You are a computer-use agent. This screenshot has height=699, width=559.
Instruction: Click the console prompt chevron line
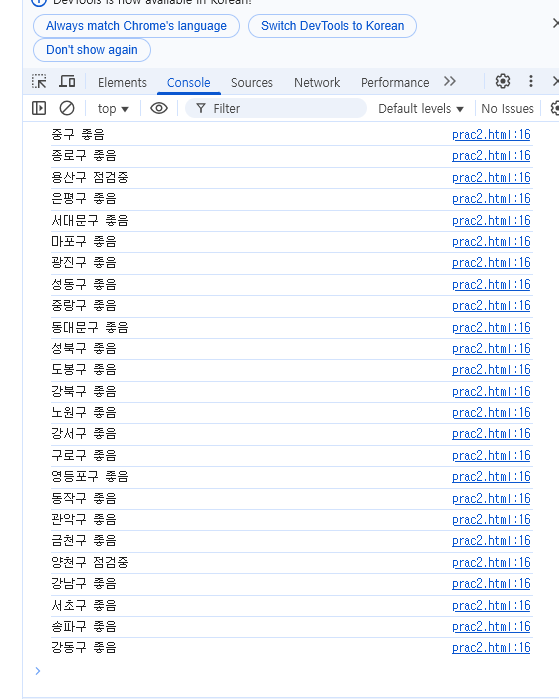coord(38,671)
